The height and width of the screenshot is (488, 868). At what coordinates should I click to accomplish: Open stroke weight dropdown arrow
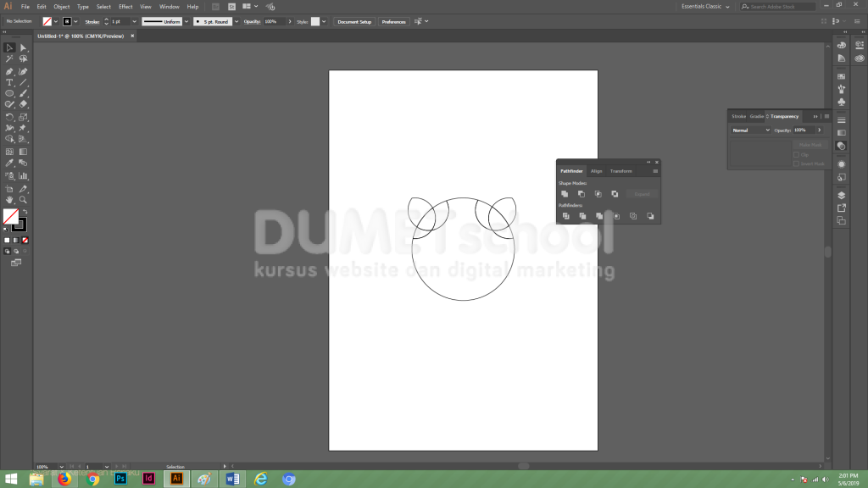coord(134,21)
